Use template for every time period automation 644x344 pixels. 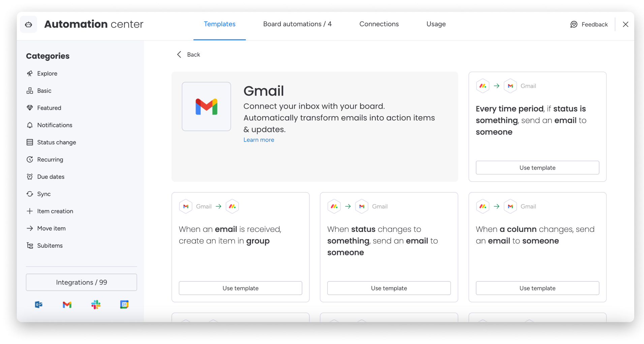point(538,168)
